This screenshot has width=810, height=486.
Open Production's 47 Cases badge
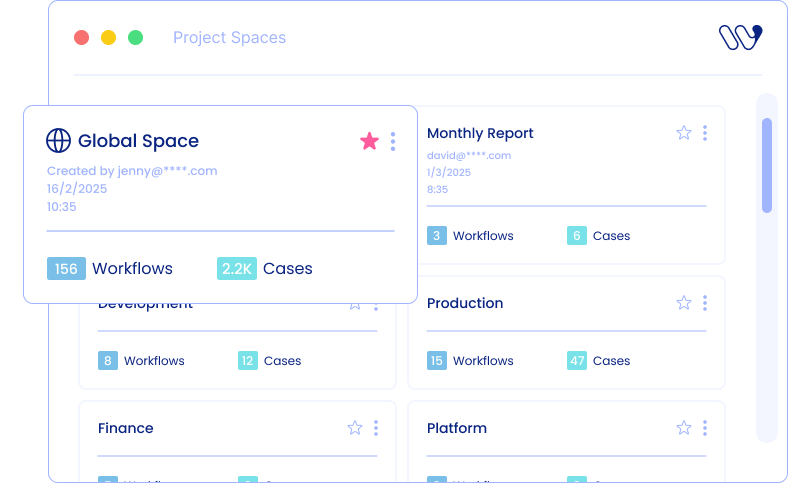click(577, 361)
